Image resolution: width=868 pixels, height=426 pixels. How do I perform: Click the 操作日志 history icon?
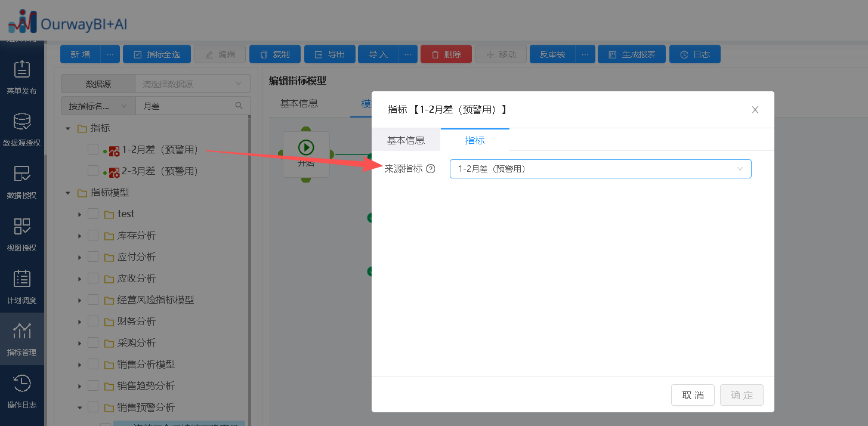click(22, 384)
